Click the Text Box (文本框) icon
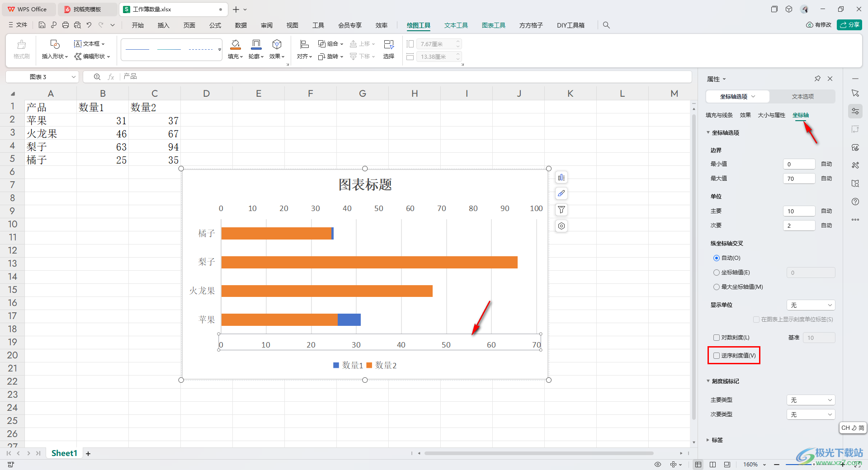Image resolution: width=868 pixels, height=470 pixels. (78, 44)
